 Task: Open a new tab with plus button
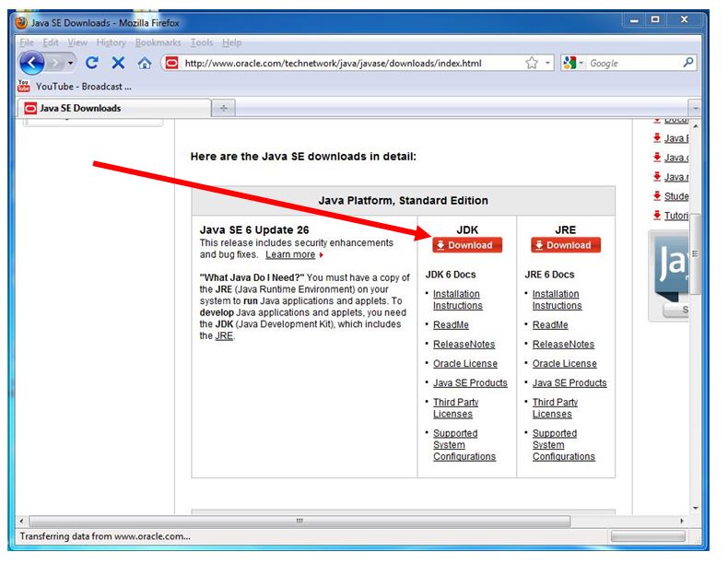pos(223,108)
